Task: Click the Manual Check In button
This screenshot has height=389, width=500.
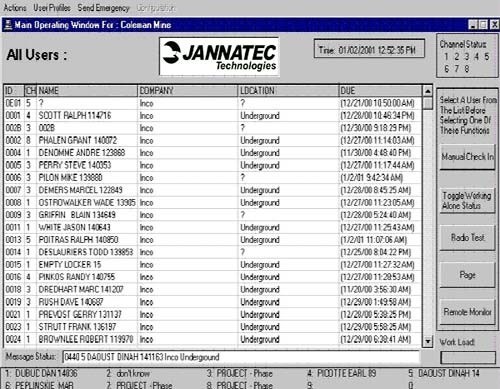Action: 467,157
